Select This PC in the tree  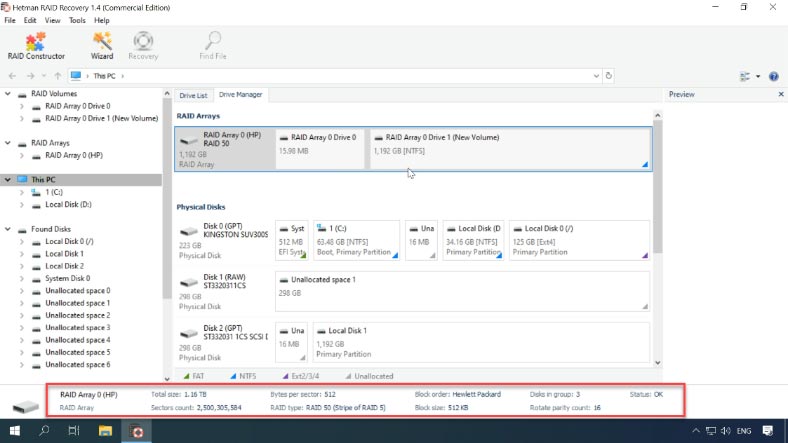(x=43, y=179)
